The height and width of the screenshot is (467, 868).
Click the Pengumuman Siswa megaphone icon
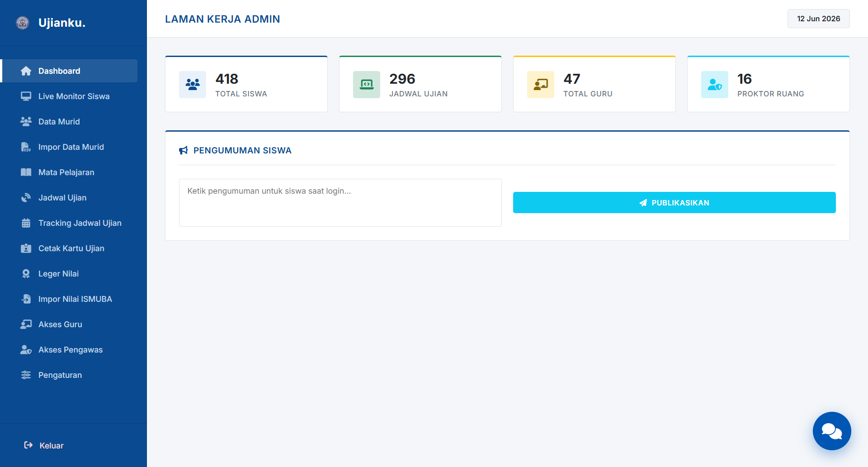[184, 150]
